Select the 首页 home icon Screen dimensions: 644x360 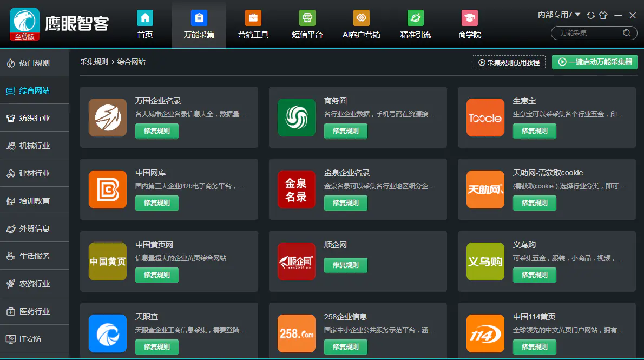point(144,18)
